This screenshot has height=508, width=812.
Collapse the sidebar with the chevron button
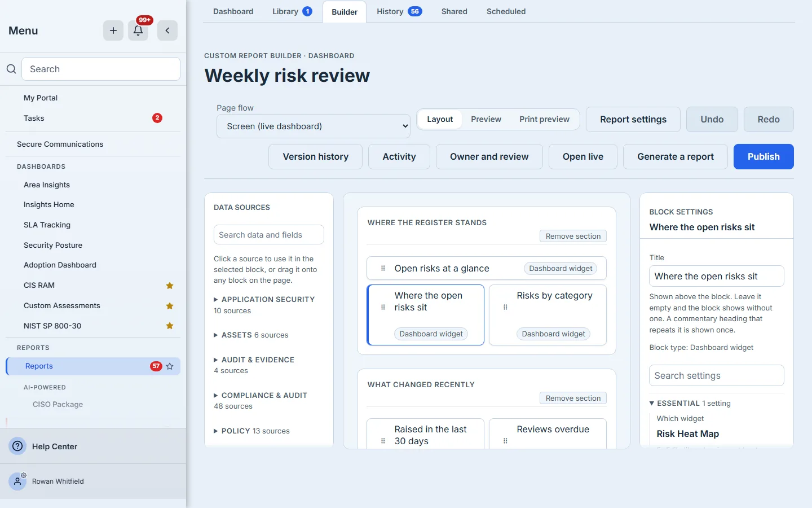[x=167, y=30]
